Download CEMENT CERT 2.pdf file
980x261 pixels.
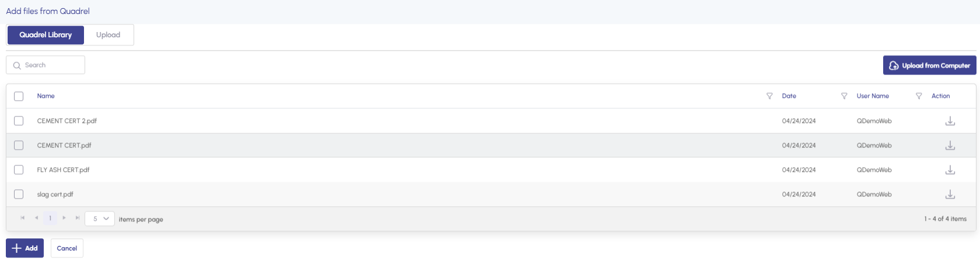(950, 121)
